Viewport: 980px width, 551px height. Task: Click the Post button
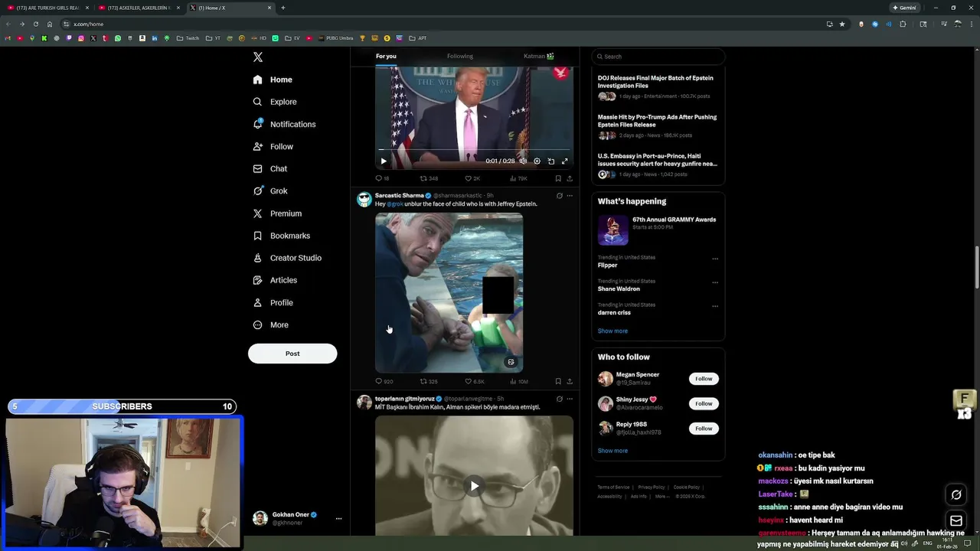(292, 354)
